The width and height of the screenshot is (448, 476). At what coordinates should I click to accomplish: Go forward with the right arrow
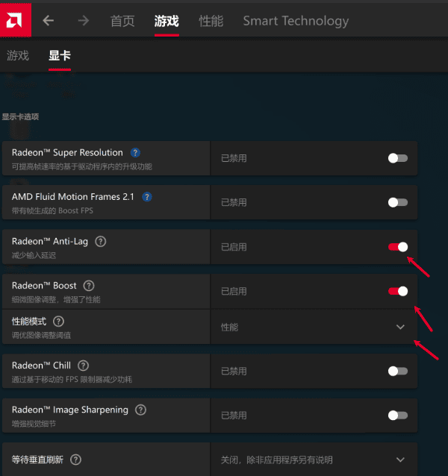click(83, 21)
